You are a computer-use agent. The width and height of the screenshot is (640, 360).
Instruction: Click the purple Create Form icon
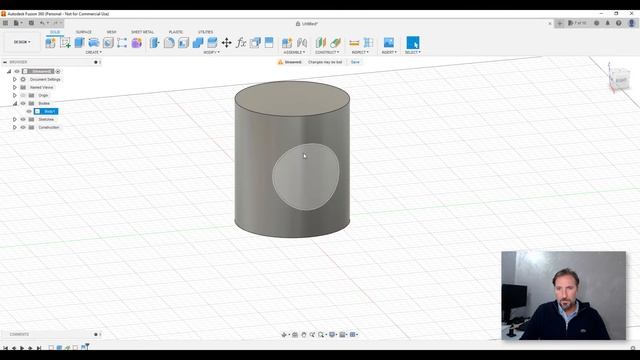136,43
